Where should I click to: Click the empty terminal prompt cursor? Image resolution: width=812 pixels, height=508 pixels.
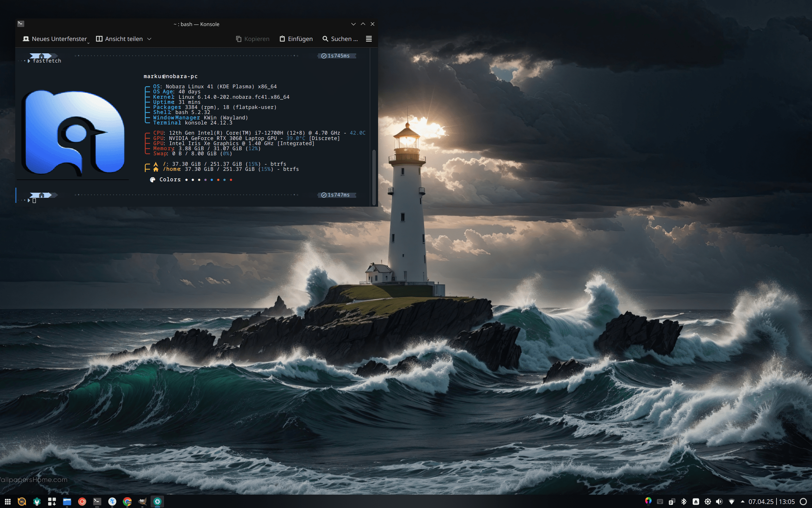(34, 201)
